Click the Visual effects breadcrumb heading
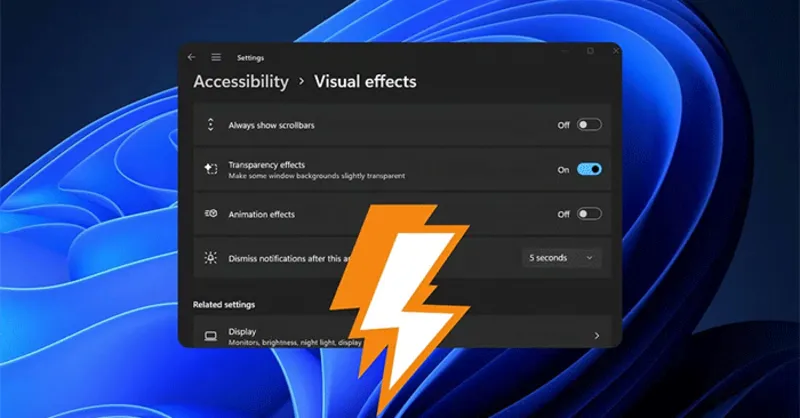Image resolution: width=800 pixels, height=418 pixels. 365,82
